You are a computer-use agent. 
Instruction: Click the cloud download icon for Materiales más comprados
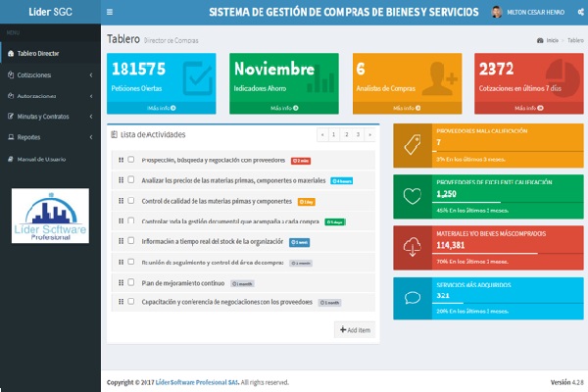click(x=412, y=248)
